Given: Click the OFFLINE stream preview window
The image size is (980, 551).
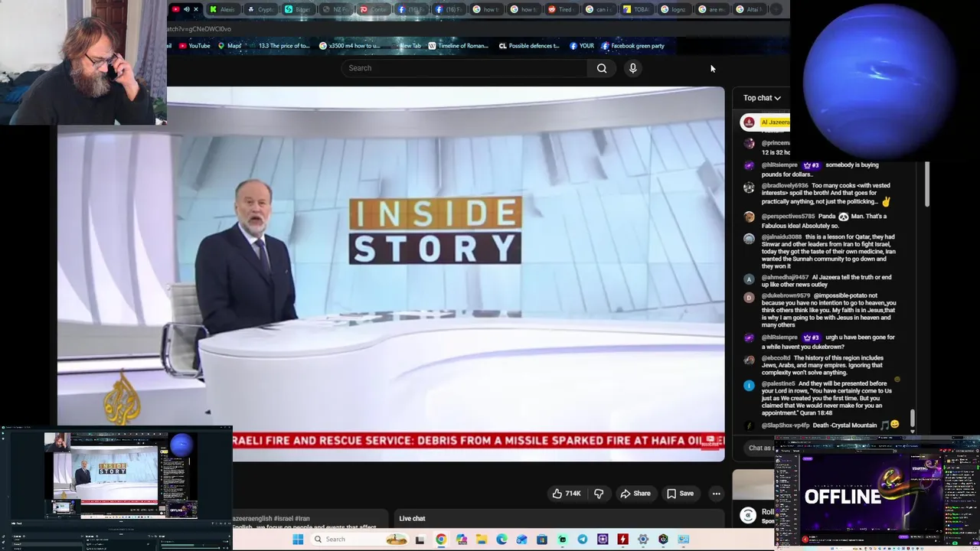Looking at the screenshot, I should pos(877,494).
